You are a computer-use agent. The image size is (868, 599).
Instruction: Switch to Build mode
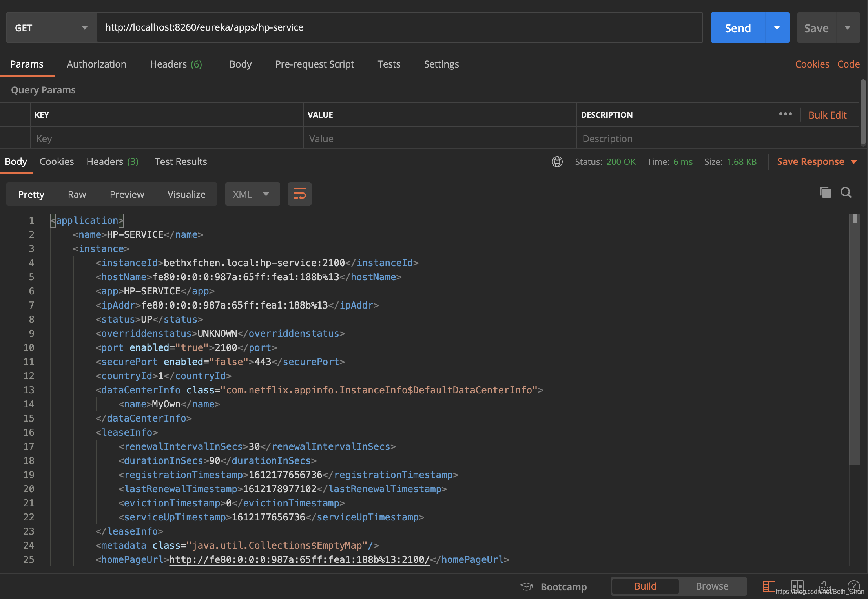pyautogui.click(x=645, y=586)
